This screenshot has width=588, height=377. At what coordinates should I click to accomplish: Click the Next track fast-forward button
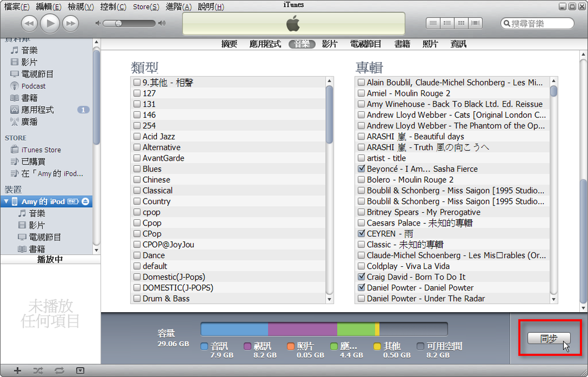(x=70, y=24)
